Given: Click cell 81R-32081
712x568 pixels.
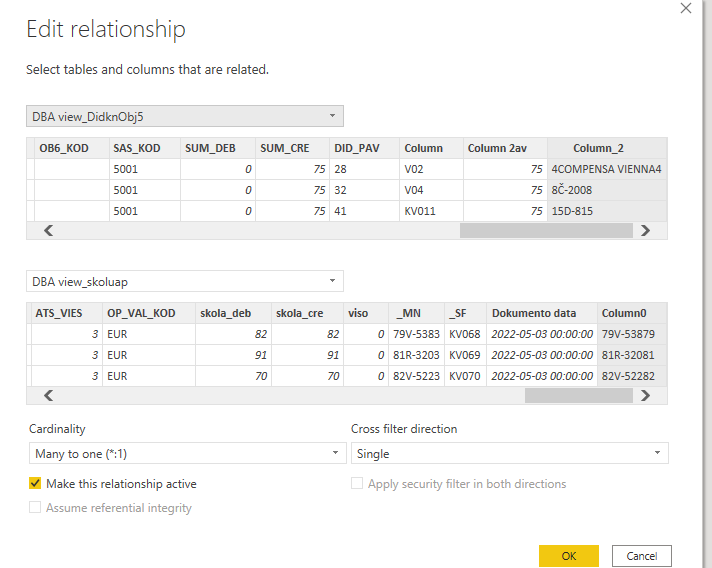Looking at the screenshot, I should point(632,355).
